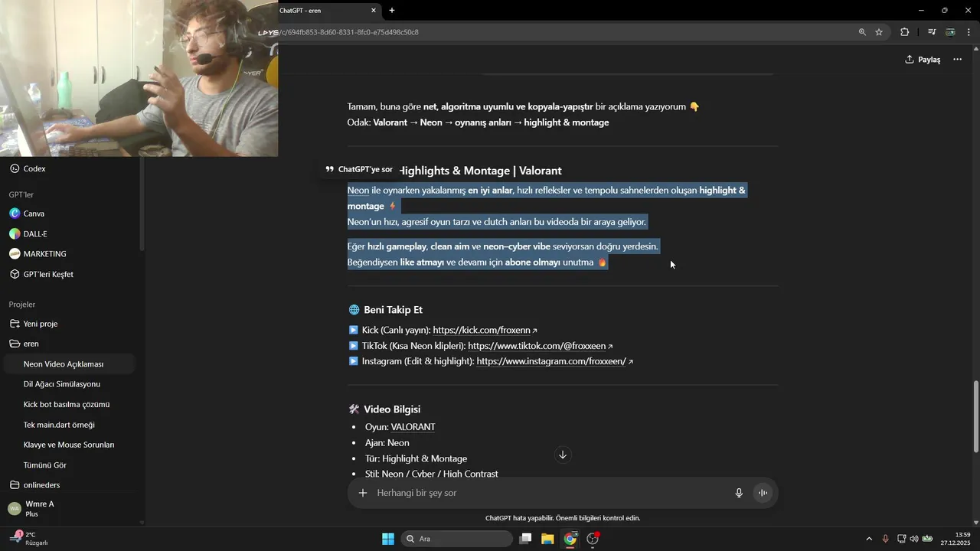Viewport: 980px width, 551px height.
Task: Open the recording app taskbar icon
Action: 593,539
